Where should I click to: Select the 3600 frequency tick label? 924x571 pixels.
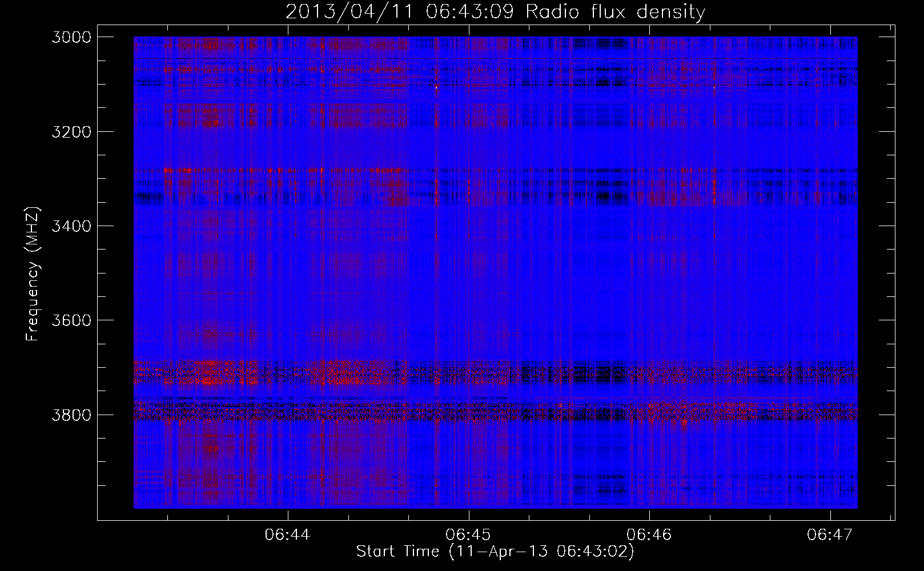[71, 320]
